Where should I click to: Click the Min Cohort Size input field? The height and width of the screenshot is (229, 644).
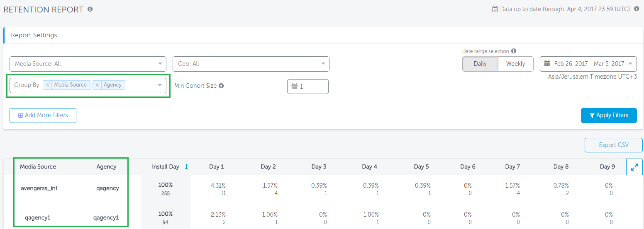pyautogui.click(x=308, y=87)
